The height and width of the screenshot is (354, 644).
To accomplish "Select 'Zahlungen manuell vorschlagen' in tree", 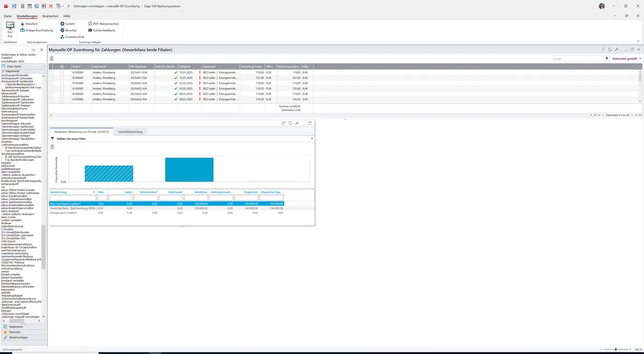I will (x=21, y=317).
